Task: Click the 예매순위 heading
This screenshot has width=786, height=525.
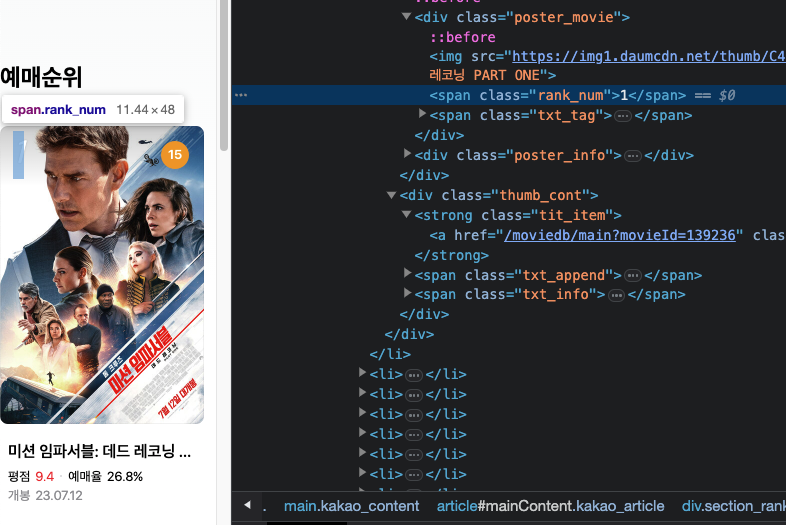Action: click(x=41, y=77)
